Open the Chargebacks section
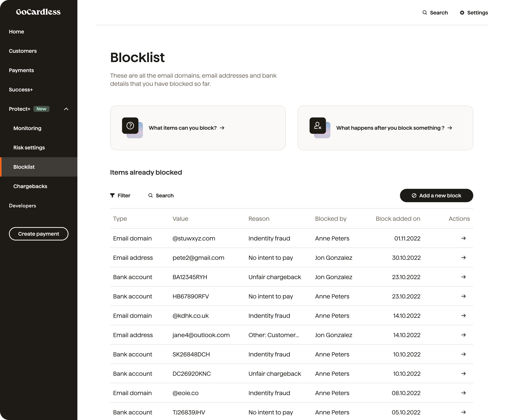 point(30,186)
